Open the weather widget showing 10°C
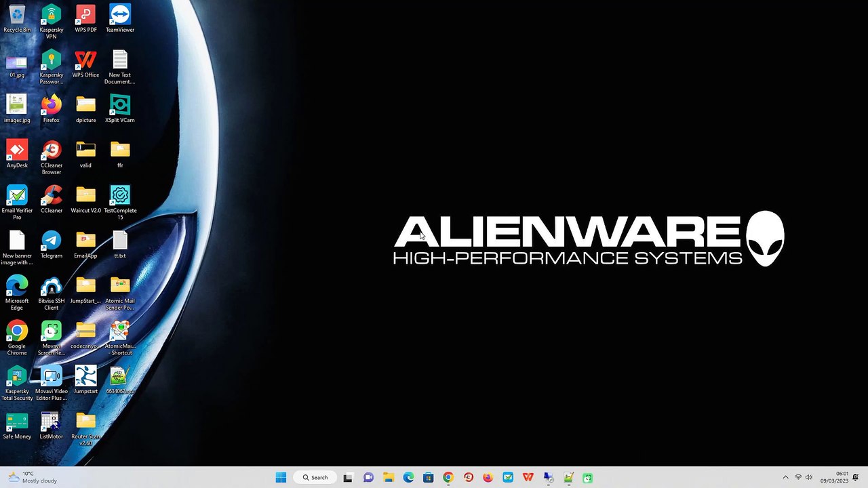Viewport: 868px width, 488px height. 32,477
